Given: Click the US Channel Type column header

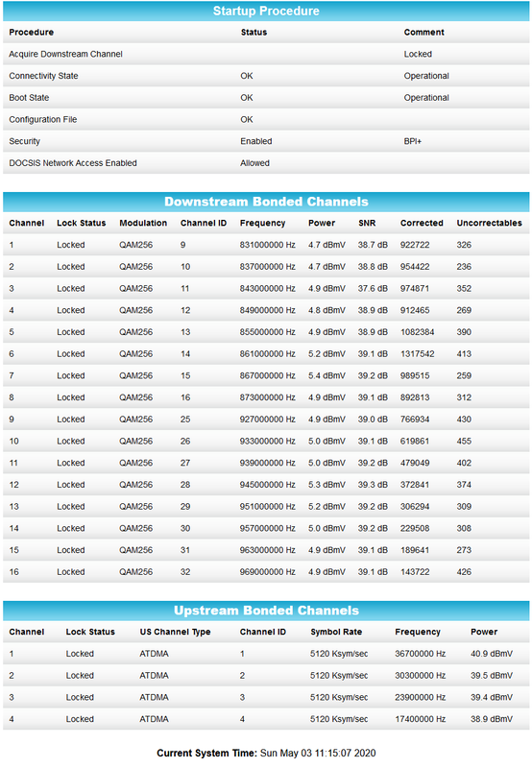Looking at the screenshot, I should (175, 632).
